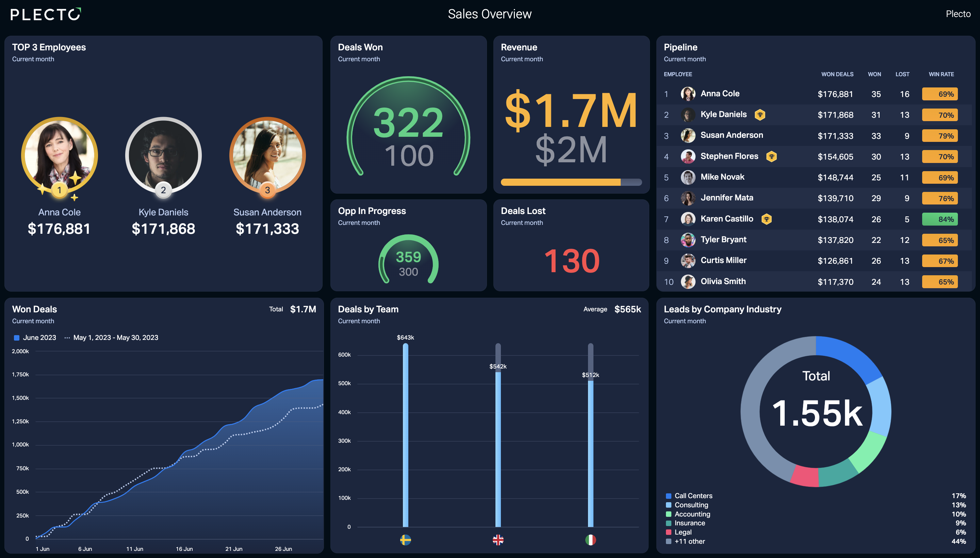Click Karen Castillo's 84% win rate badge
Viewport: 980px width, 558px height.
(940, 219)
